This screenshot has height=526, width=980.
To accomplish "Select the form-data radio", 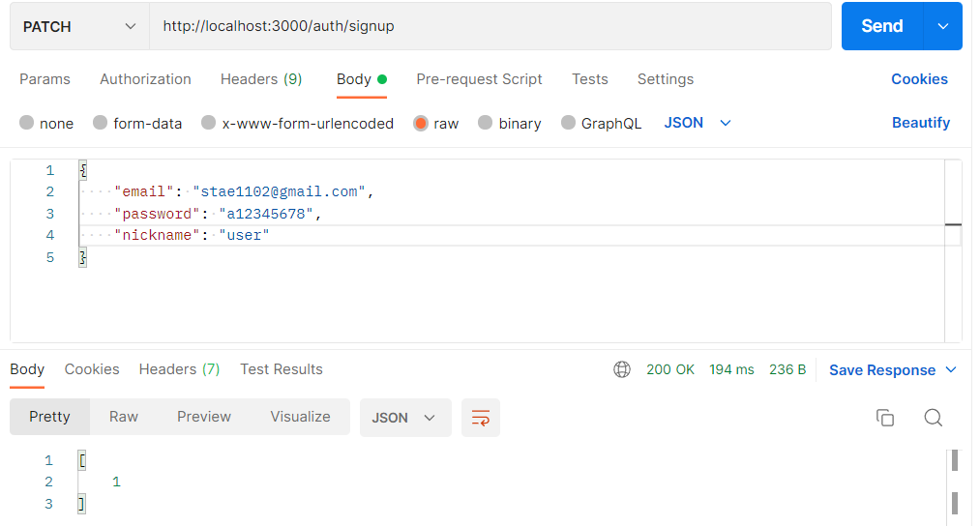I will [100, 123].
